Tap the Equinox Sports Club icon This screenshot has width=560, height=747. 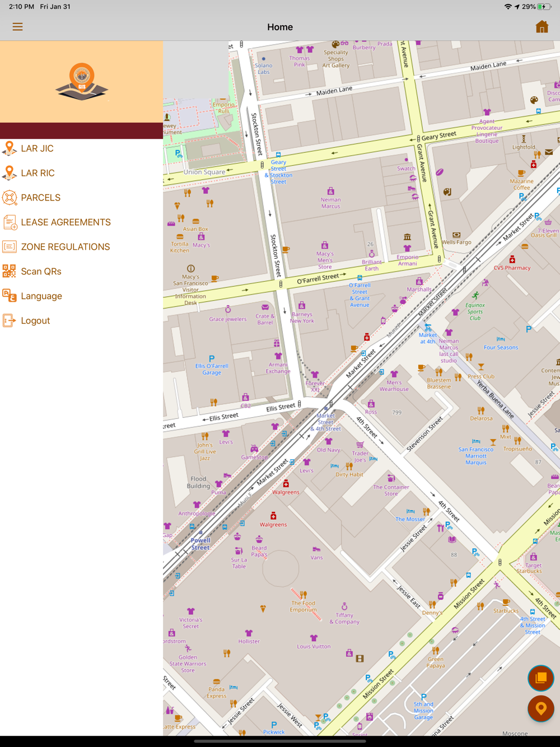pyautogui.click(x=475, y=296)
